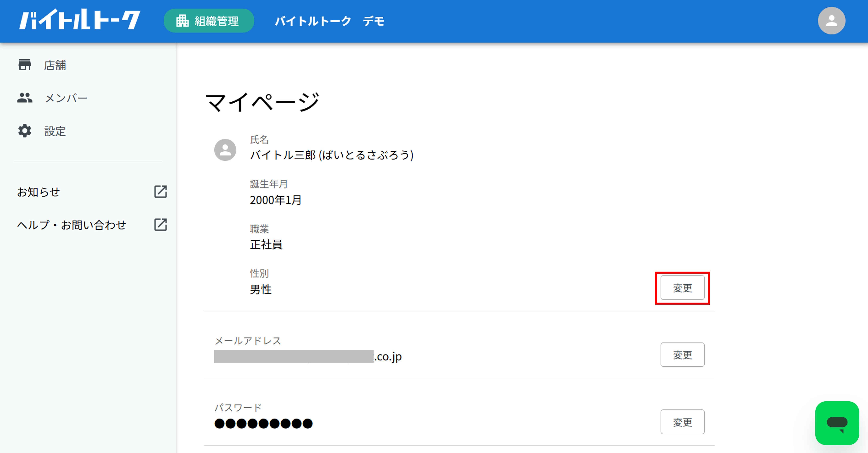
Task: Open the user account avatar menu
Action: coord(831,21)
